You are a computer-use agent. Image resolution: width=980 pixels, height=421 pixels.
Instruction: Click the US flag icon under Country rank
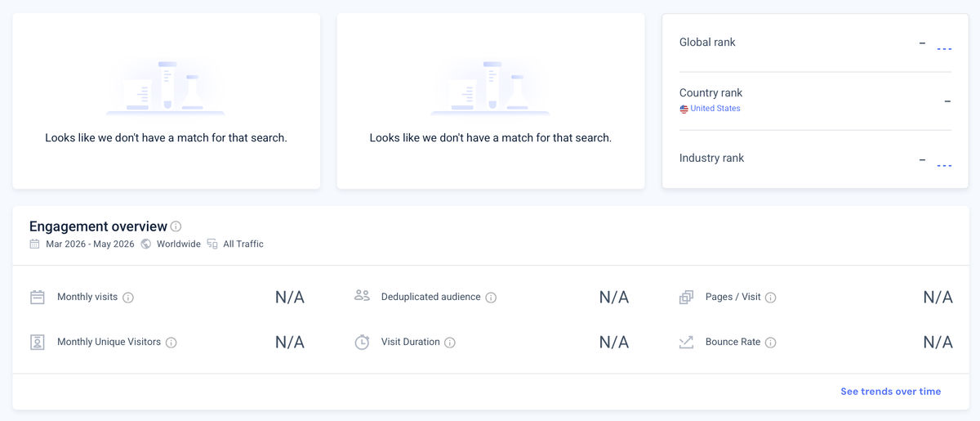(x=684, y=109)
